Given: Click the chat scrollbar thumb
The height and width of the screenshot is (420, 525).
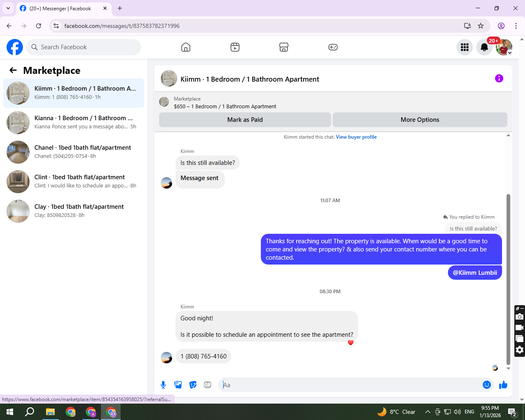Looking at the screenshot, I should pos(508,279).
